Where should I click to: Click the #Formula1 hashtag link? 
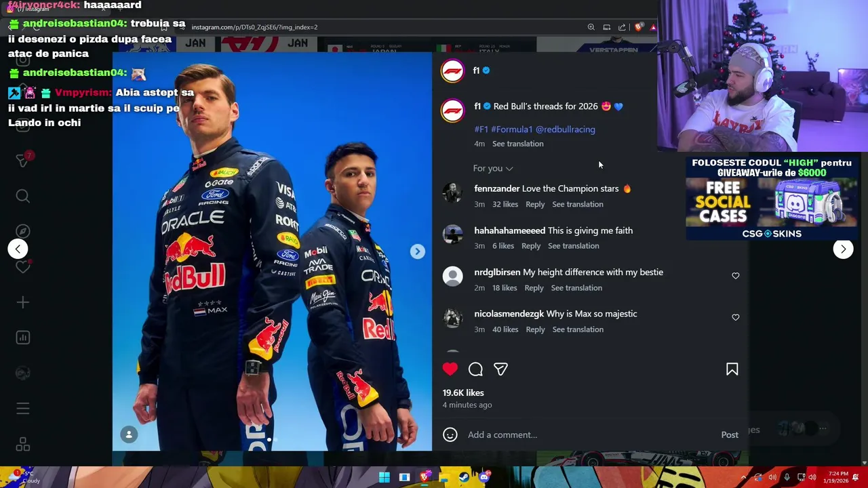pos(511,129)
